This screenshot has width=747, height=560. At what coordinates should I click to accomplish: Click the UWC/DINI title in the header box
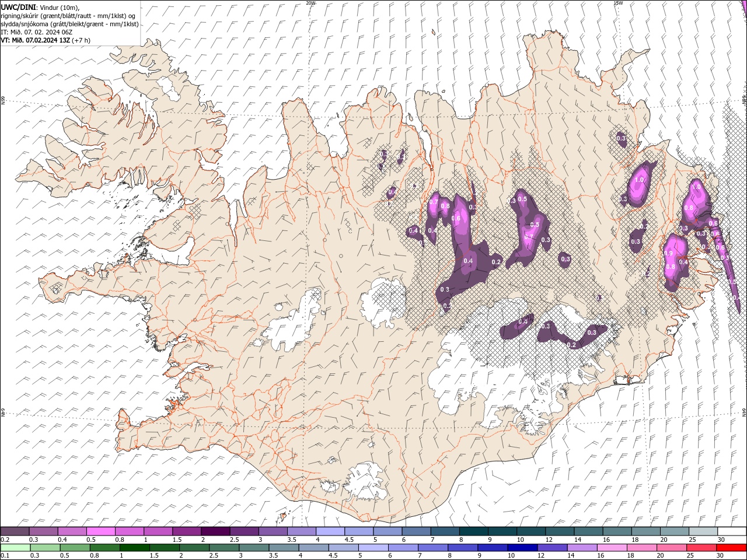tap(18, 7)
